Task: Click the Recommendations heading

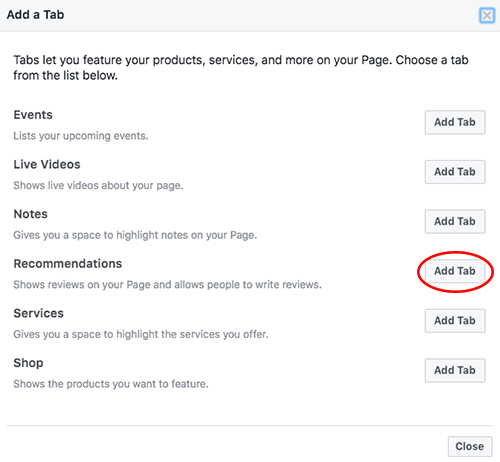Action: pyautogui.click(x=68, y=264)
